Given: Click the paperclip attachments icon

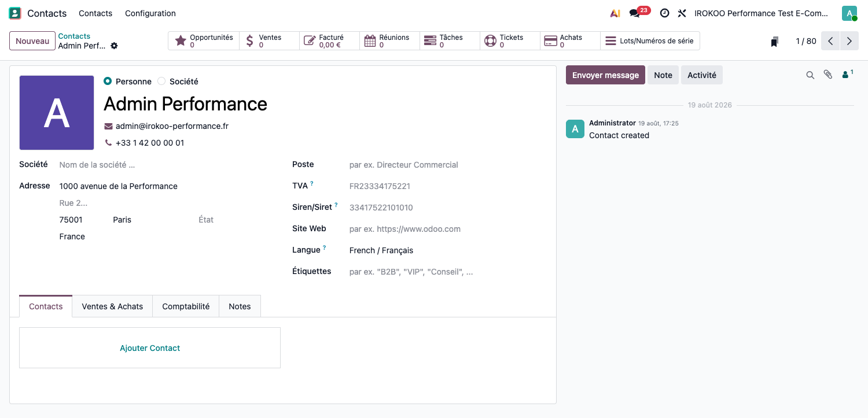Looking at the screenshot, I should point(828,75).
